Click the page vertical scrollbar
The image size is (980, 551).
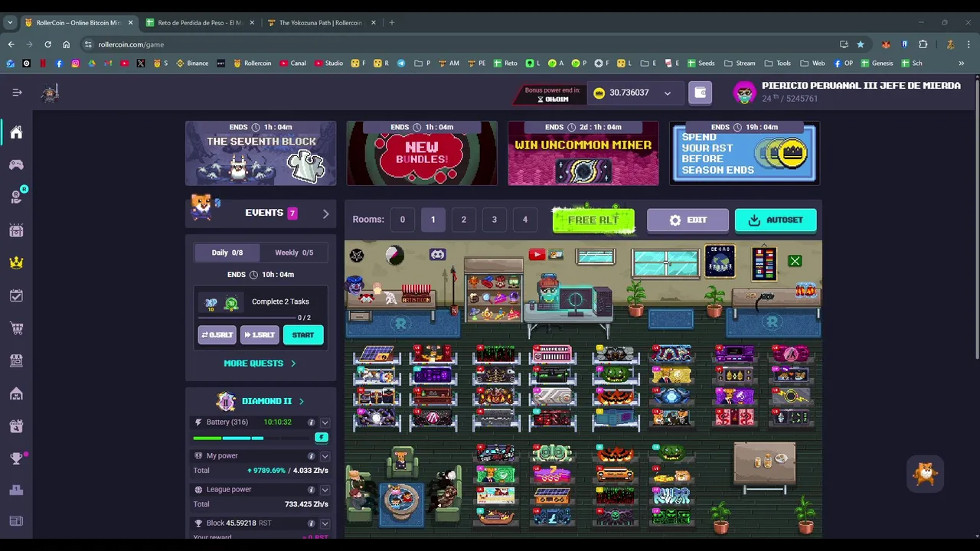click(975, 218)
